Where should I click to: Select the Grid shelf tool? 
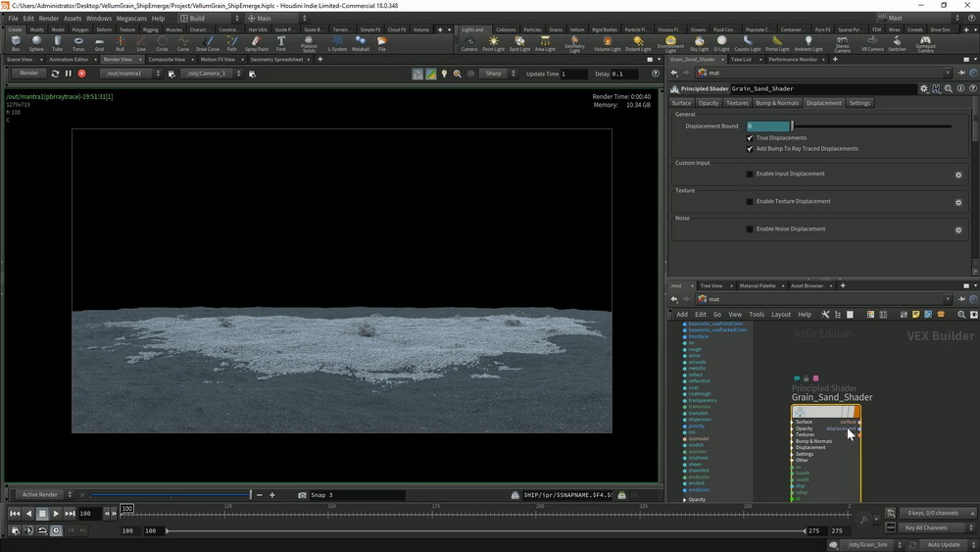(99, 43)
